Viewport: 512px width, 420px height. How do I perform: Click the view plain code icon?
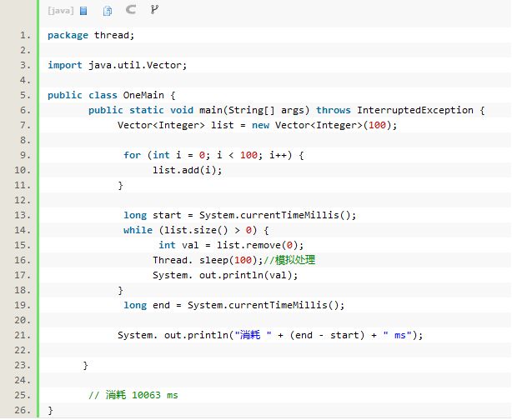[x=83, y=11]
